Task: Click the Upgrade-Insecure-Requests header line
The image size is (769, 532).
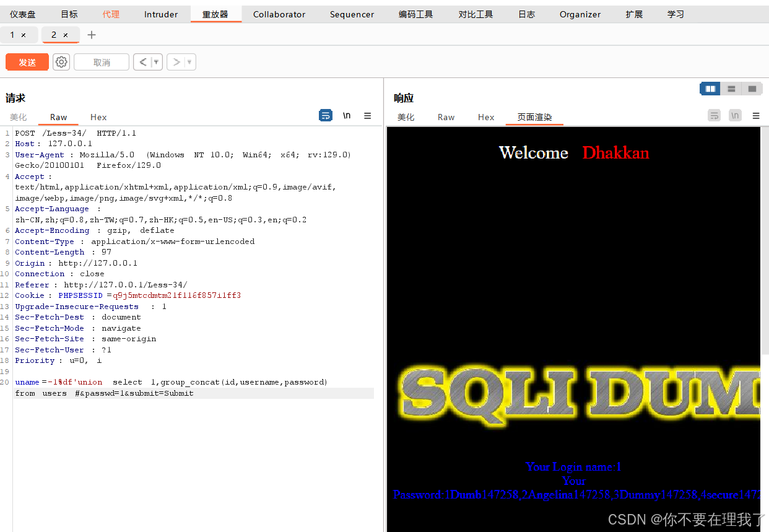Action: click(x=90, y=307)
